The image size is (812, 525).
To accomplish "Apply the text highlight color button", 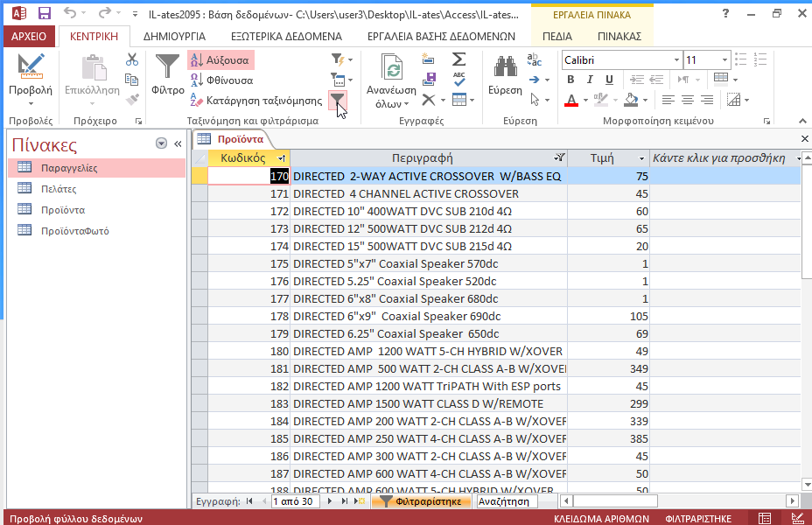I will point(601,100).
